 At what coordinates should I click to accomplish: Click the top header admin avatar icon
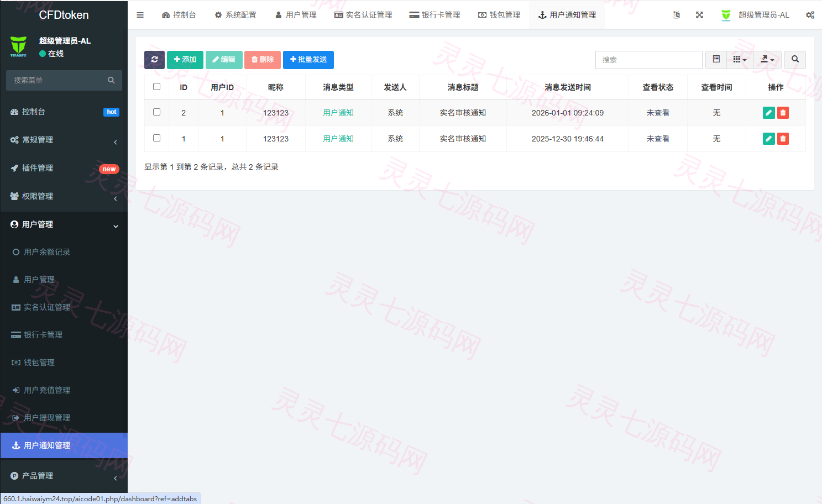tap(726, 15)
